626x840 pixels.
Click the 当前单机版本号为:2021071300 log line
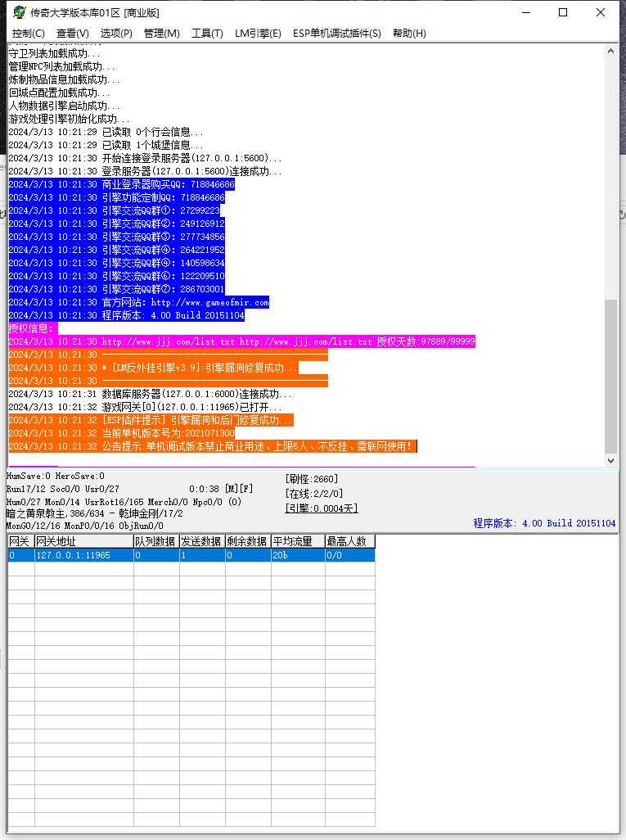[122, 433]
